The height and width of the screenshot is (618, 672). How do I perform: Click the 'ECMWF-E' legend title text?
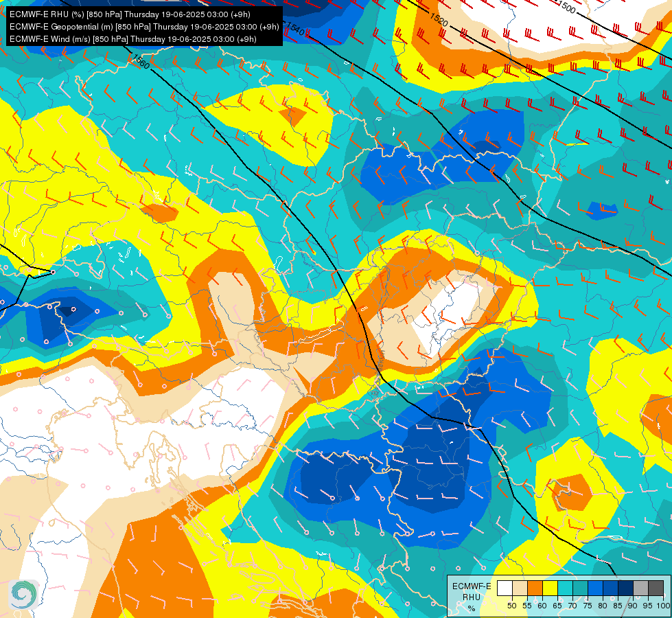coord(472,586)
